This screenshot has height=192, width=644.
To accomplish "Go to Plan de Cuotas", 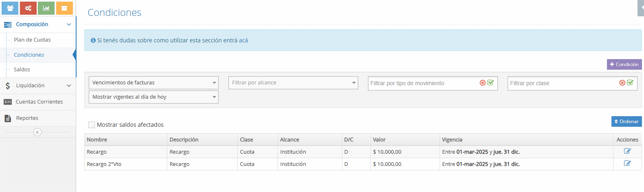I will click(32, 40).
